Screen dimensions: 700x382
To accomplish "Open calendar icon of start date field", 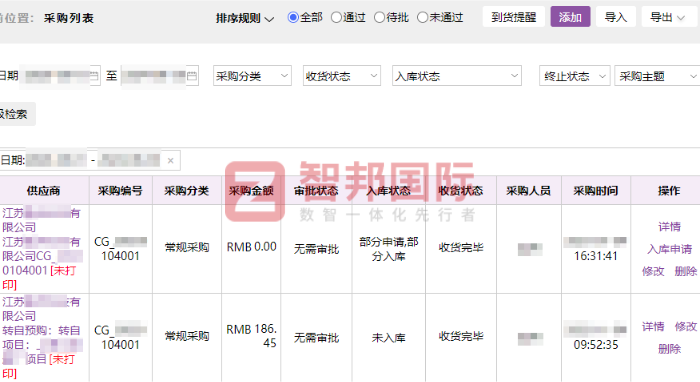I will tap(94, 76).
